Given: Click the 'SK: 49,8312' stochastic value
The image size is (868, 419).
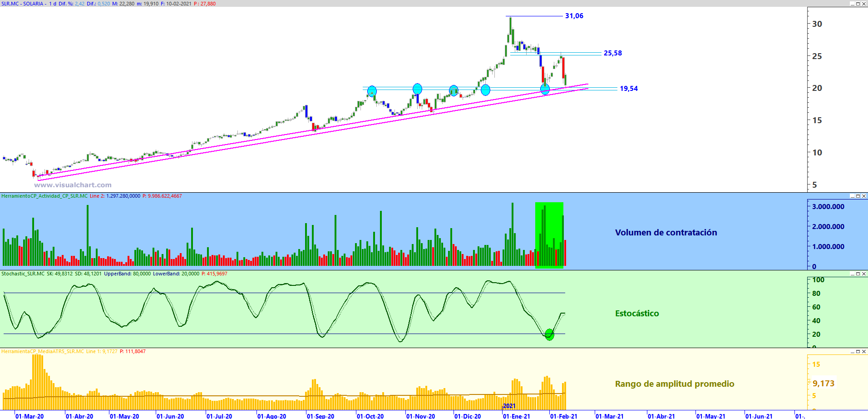Looking at the screenshot, I should (60, 274).
